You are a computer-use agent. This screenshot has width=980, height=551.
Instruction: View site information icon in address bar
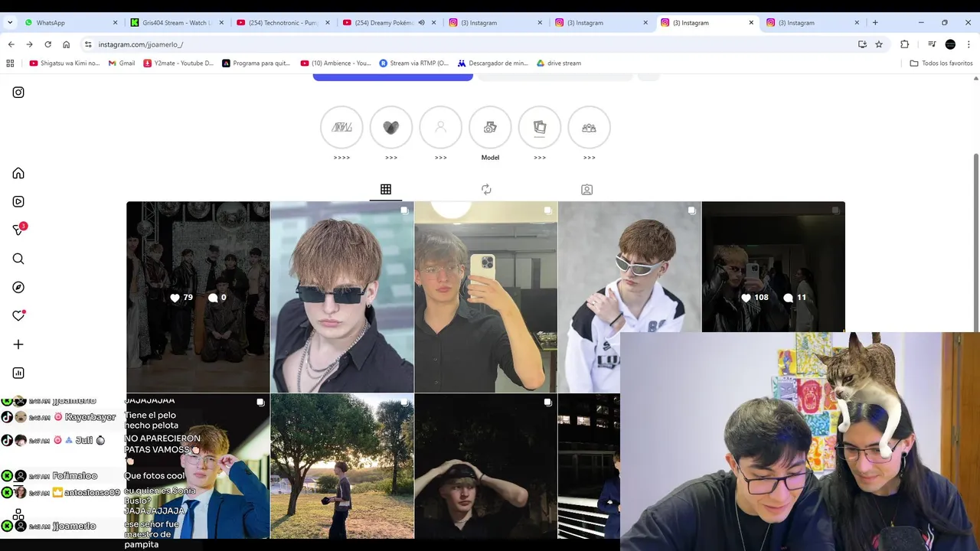point(88,44)
